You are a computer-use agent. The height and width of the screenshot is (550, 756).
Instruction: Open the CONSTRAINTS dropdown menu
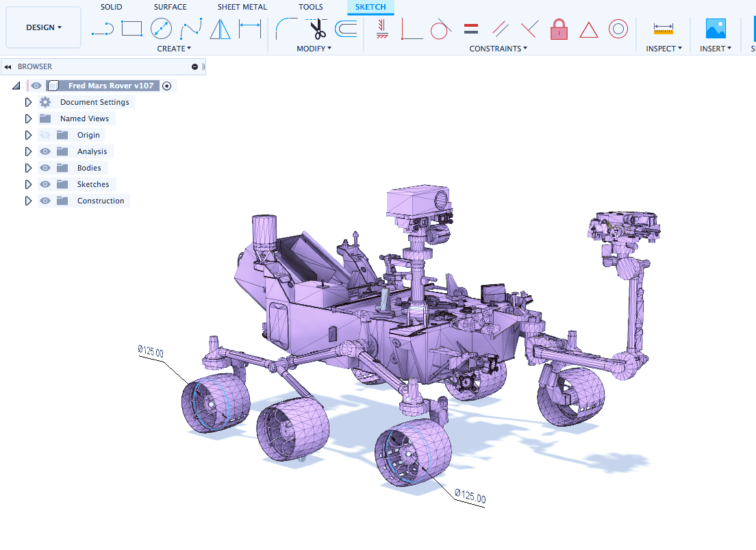(498, 49)
